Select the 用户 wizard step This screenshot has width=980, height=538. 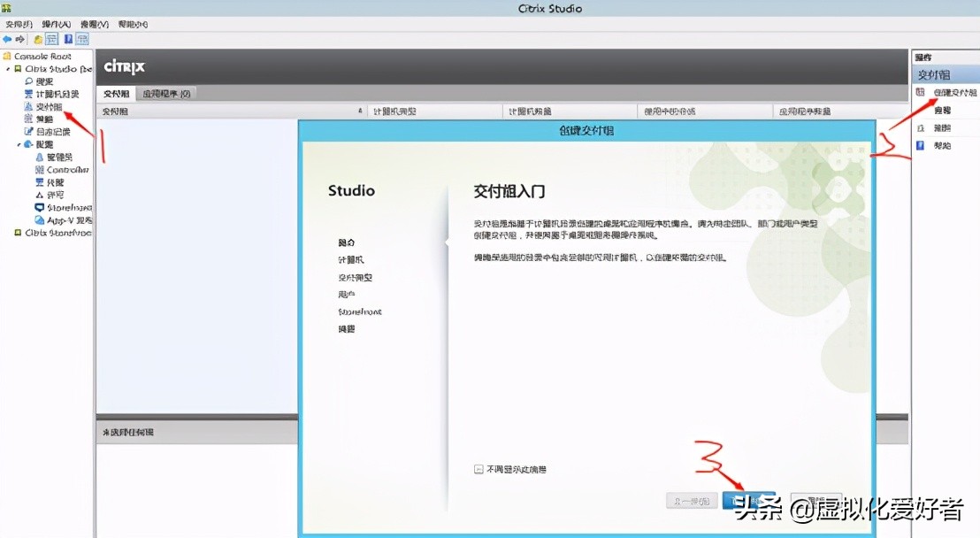tap(346, 295)
